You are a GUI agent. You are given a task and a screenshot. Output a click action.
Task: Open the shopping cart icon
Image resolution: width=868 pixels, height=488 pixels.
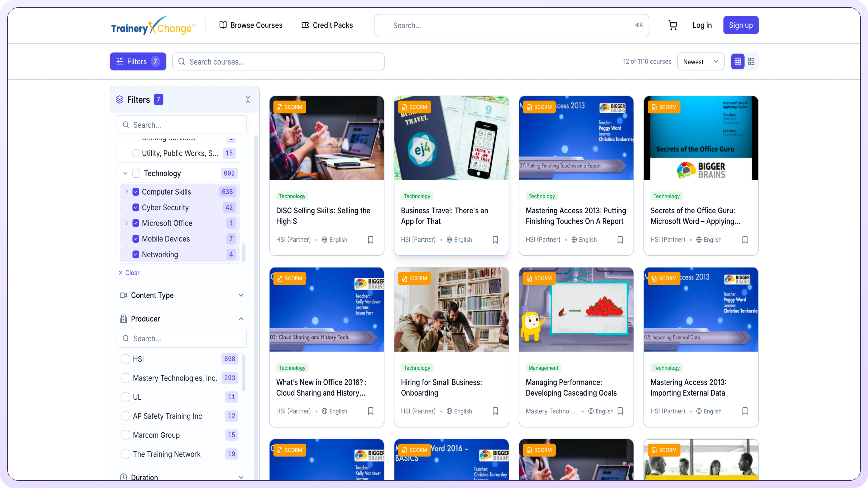672,25
